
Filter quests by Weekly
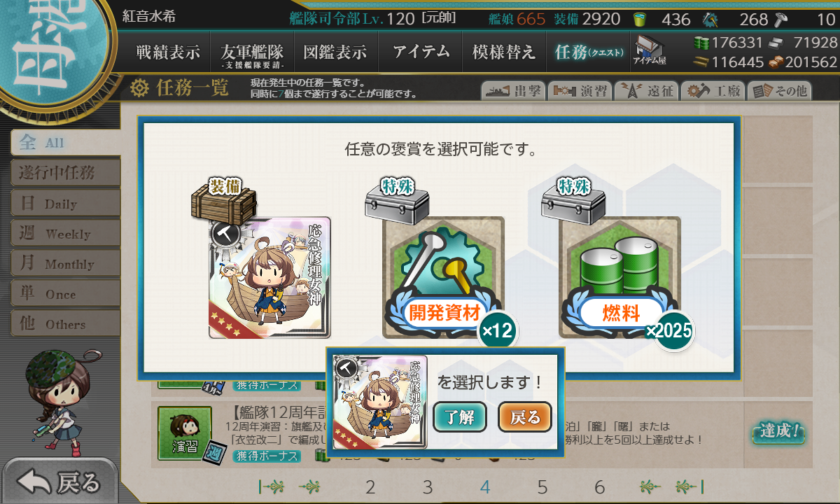coord(65,234)
